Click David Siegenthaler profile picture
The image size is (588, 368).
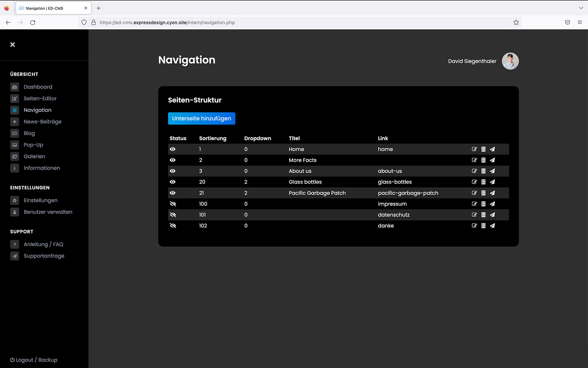click(510, 61)
